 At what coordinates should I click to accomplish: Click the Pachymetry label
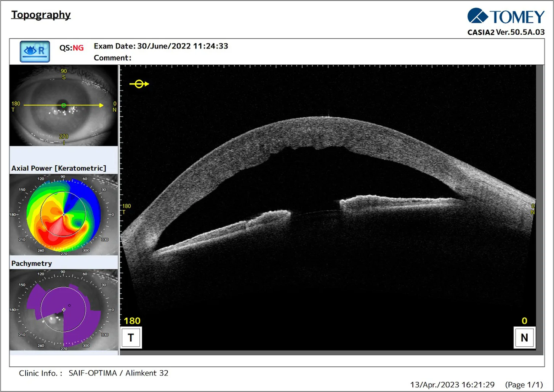pos(32,264)
